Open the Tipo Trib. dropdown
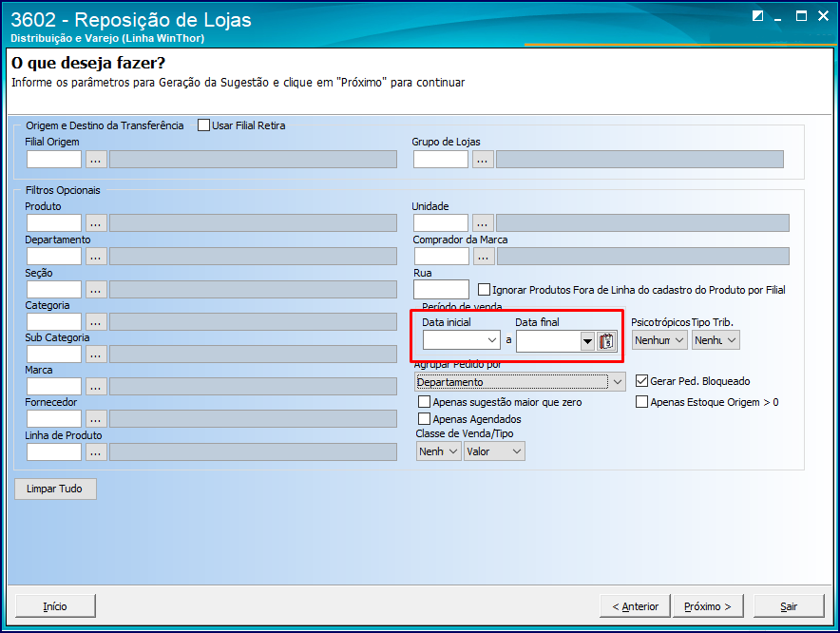Screen dimensions: 840x633 [x=716, y=340]
